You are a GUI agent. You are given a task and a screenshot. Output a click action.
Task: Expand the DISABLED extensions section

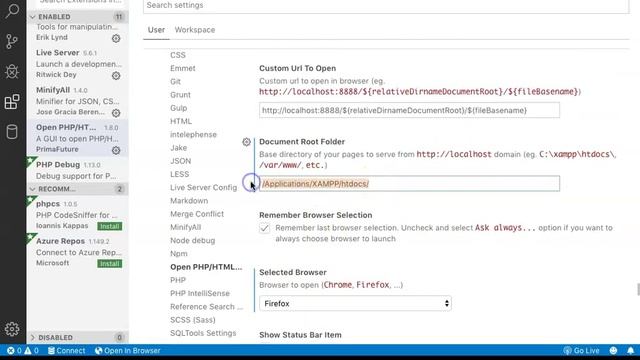coord(78,338)
